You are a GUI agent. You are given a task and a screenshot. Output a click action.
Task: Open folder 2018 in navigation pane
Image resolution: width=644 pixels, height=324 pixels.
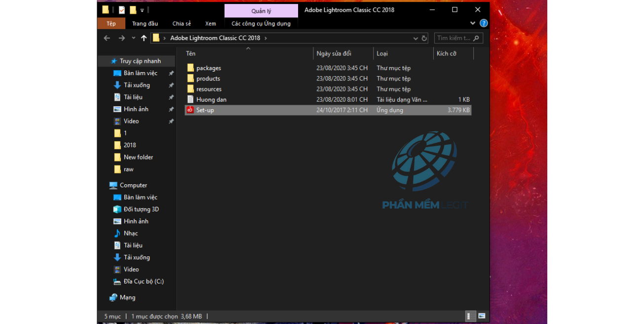coord(130,145)
